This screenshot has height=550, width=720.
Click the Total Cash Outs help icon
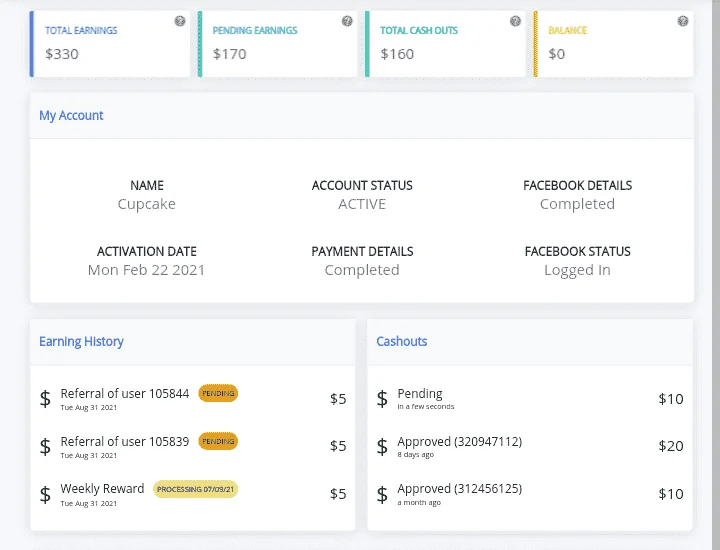[x=515, y=21]
